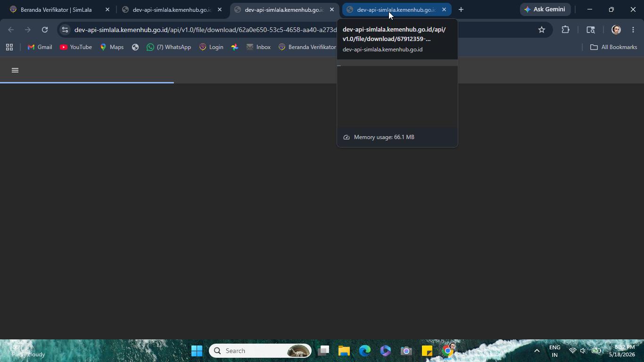This screenshot has width=644, height=362.
Task: Open the WhatsApp bookmark
Action: point(169,47)
